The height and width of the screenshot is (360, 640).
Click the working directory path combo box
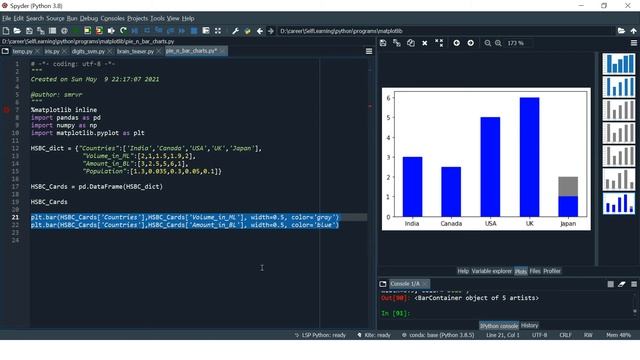(446, 31)
